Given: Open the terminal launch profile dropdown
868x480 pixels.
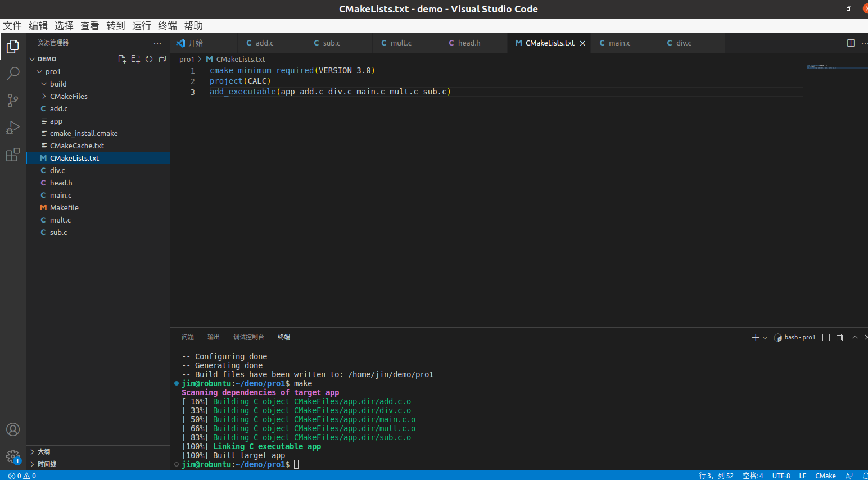Looking at the screenshot, I should (x=765, y=338).
